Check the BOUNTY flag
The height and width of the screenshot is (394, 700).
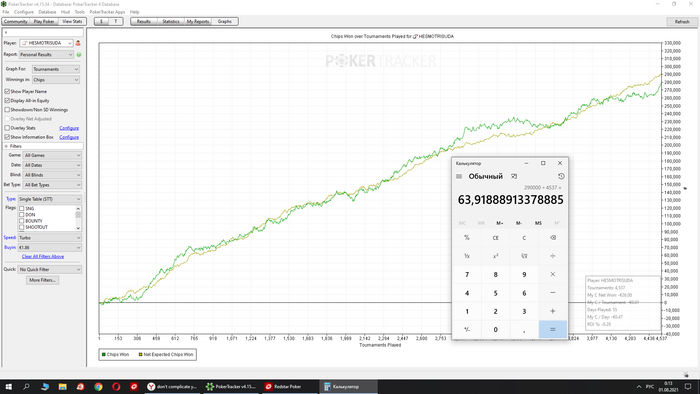[x=21, y=221]
